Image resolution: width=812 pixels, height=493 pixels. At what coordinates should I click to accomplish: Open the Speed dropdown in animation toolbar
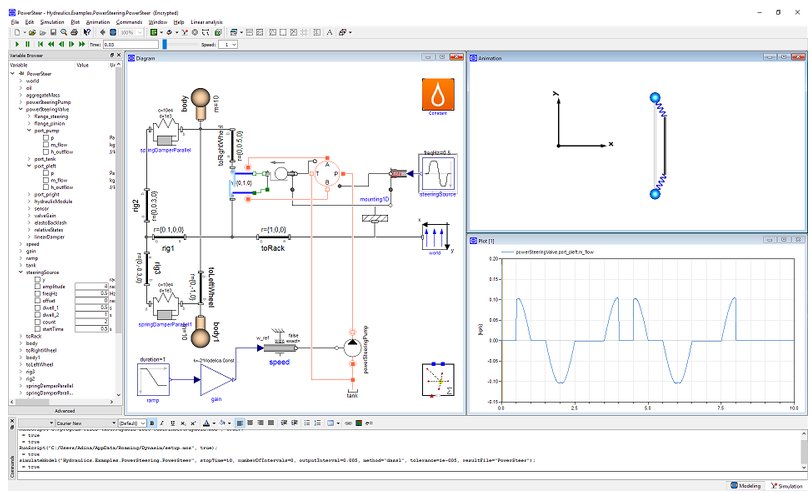(x=228, y=44)
